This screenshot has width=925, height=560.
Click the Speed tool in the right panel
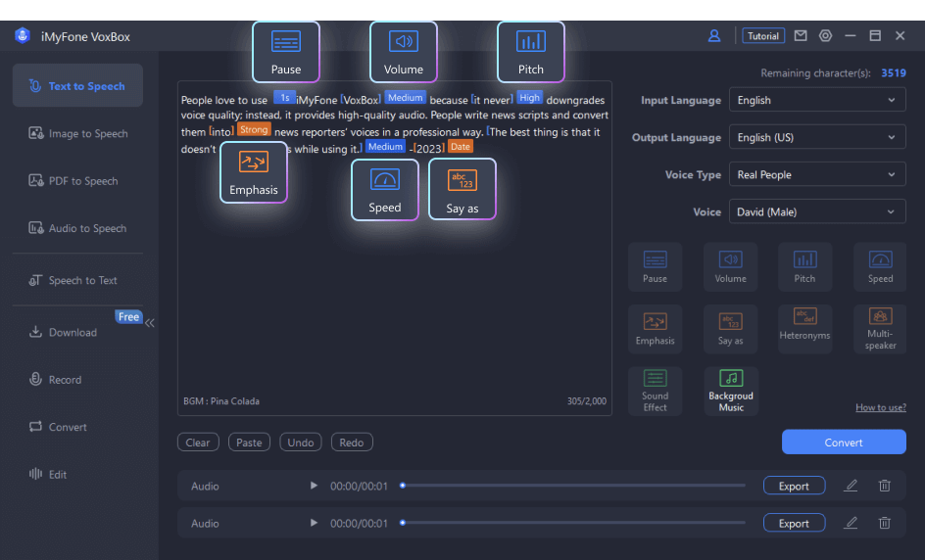[880, 266]
